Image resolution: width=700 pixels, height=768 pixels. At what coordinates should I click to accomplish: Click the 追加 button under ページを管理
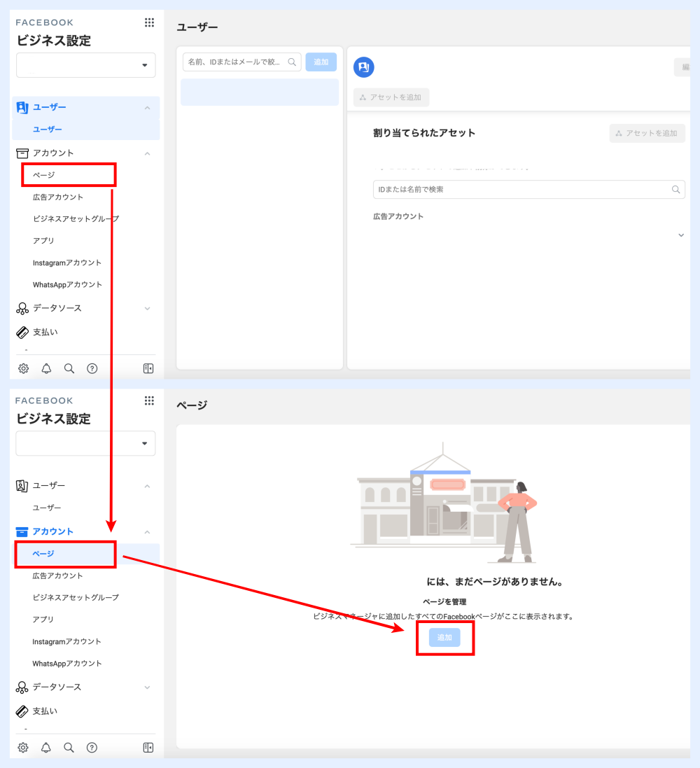pyautogui.click(x=444, y=637)
